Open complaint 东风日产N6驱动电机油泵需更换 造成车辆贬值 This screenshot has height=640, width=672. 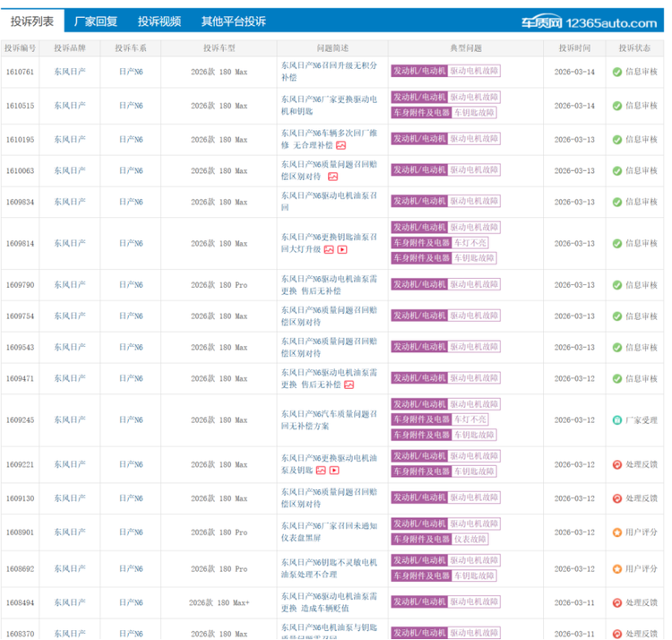329,602
